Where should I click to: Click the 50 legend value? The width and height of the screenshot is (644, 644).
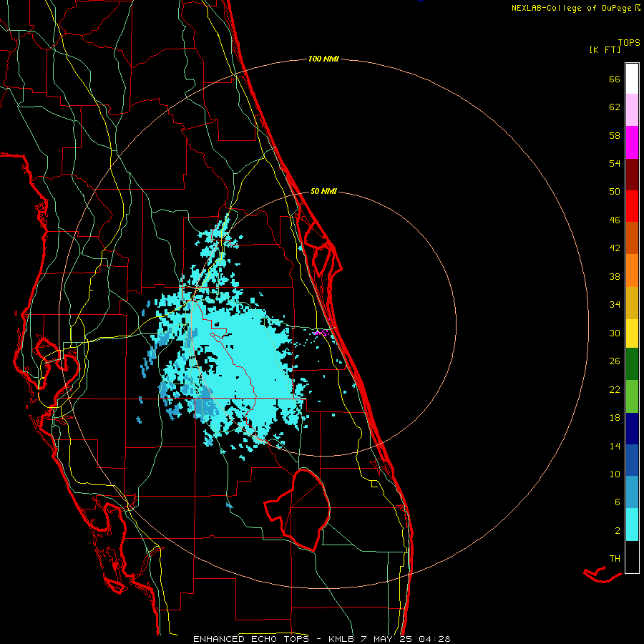click(x=615, y=192)
